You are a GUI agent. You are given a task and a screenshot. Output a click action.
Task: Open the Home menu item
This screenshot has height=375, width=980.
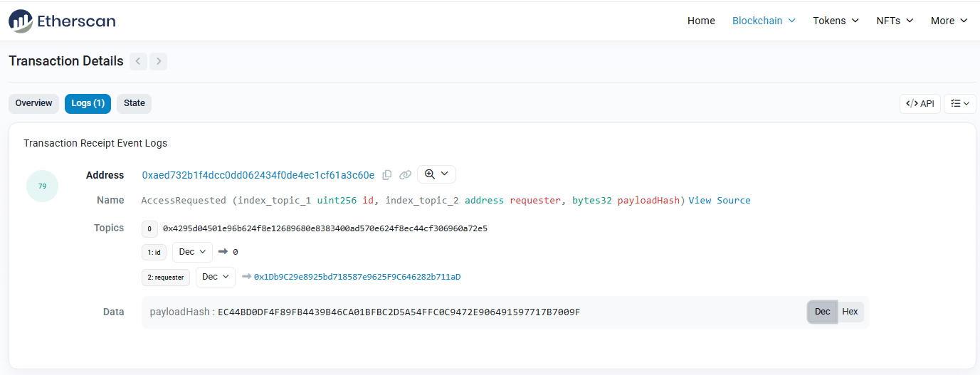[701, 21]
